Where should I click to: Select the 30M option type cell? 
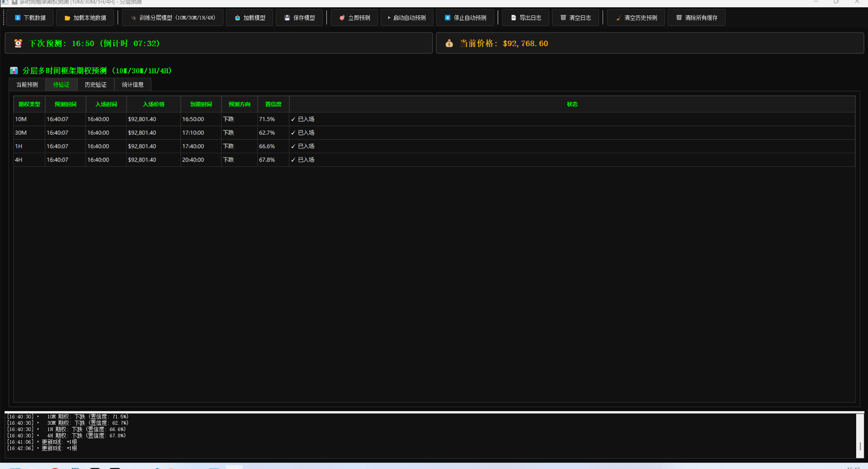(x=29, y=133)
